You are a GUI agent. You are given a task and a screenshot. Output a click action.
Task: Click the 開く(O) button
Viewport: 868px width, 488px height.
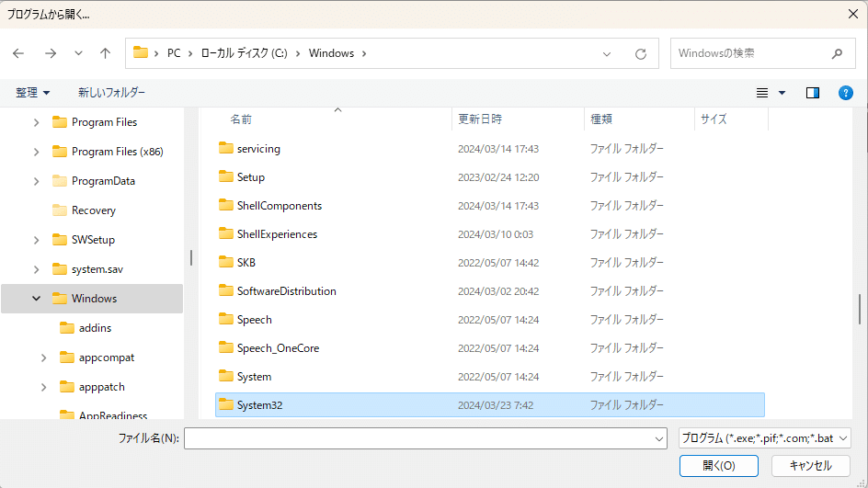tap(718, 466)
